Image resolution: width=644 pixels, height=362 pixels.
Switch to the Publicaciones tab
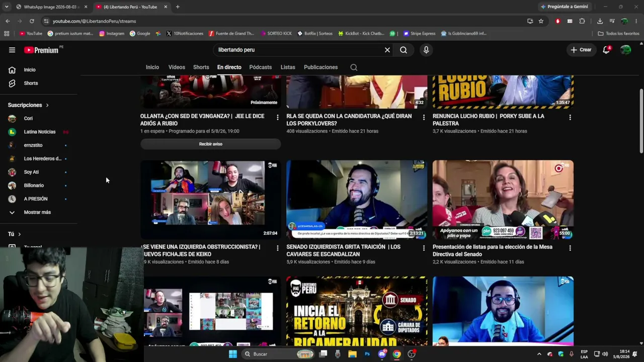tap(320, 67)
